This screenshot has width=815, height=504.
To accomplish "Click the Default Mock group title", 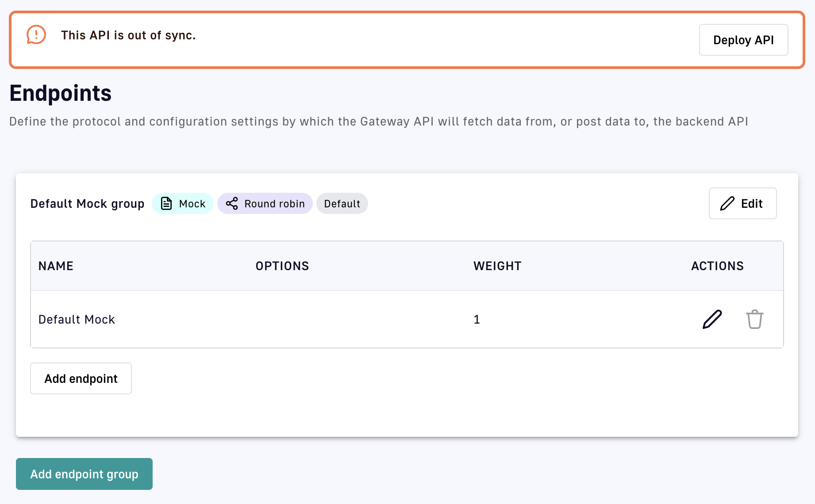I will pos(87,204).
